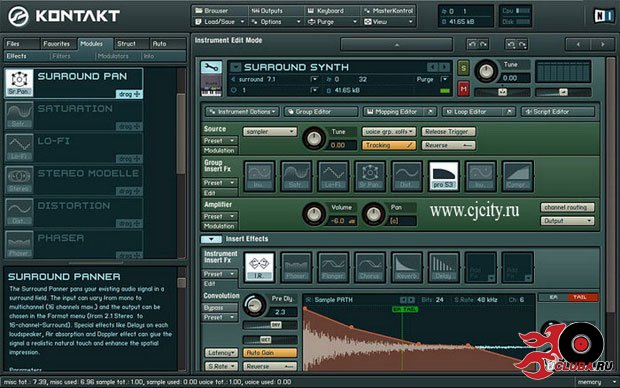This screenshot has width=620, height=388.
Task: Select the Chorus insert effect slot
Action: coord(370,267)
